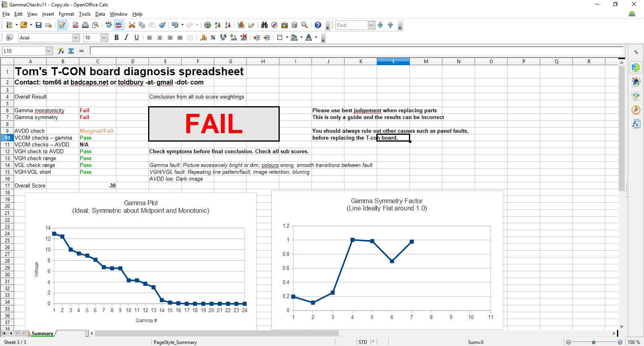Open Find & Replace binoculars
The width and height of the screenshot is (644, 346).
coord(264,25)
